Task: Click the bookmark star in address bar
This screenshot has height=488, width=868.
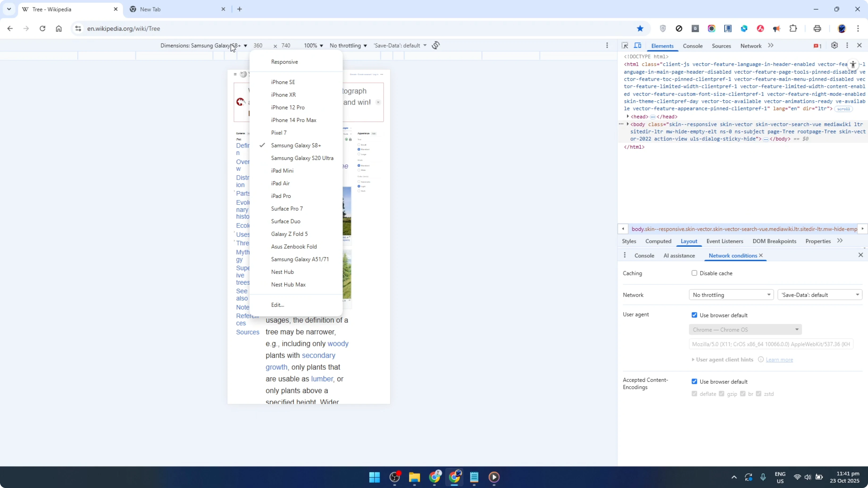Action: point(640,28)
